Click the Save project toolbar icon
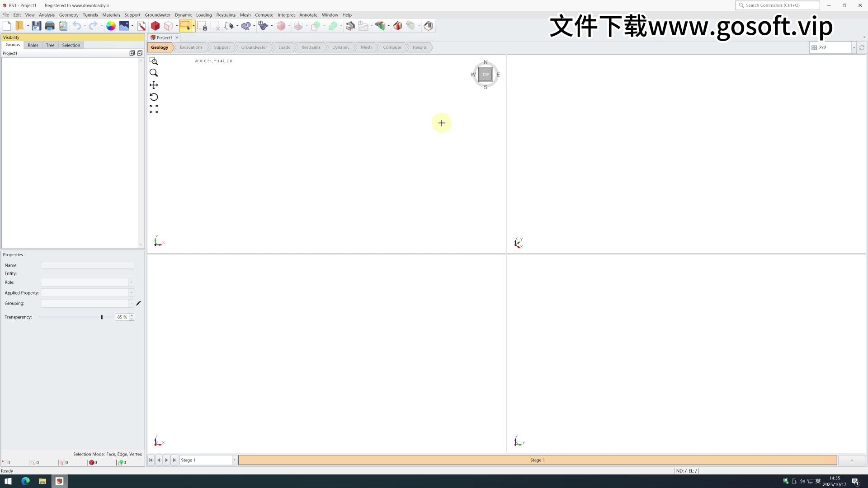 (36, 26)
